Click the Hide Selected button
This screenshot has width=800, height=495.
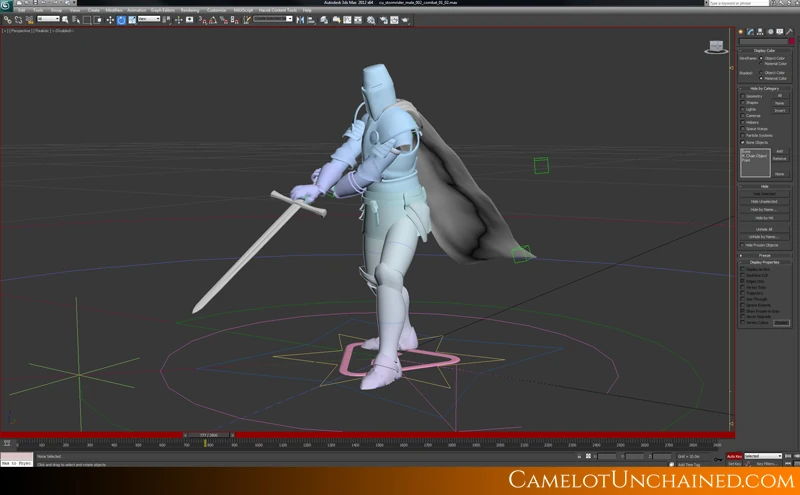[x=764, y=194]
